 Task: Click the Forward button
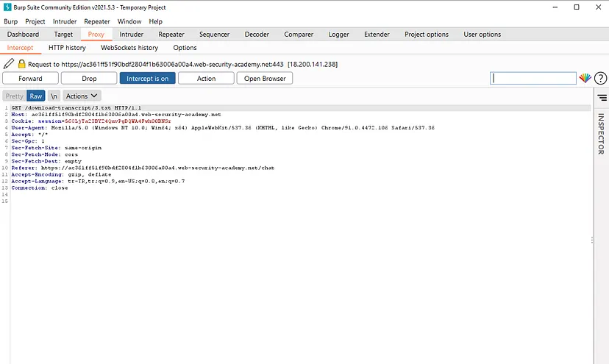click(30, 78)
